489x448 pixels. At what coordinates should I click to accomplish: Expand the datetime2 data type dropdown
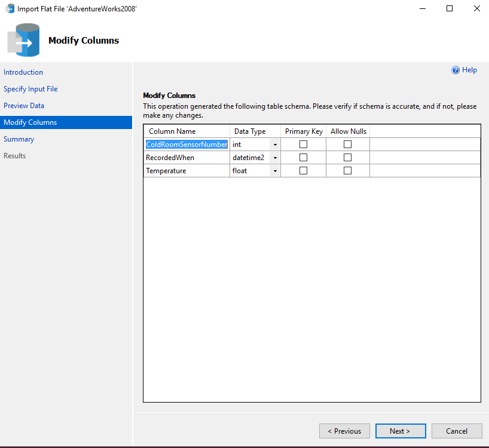(x=275, y=158)
